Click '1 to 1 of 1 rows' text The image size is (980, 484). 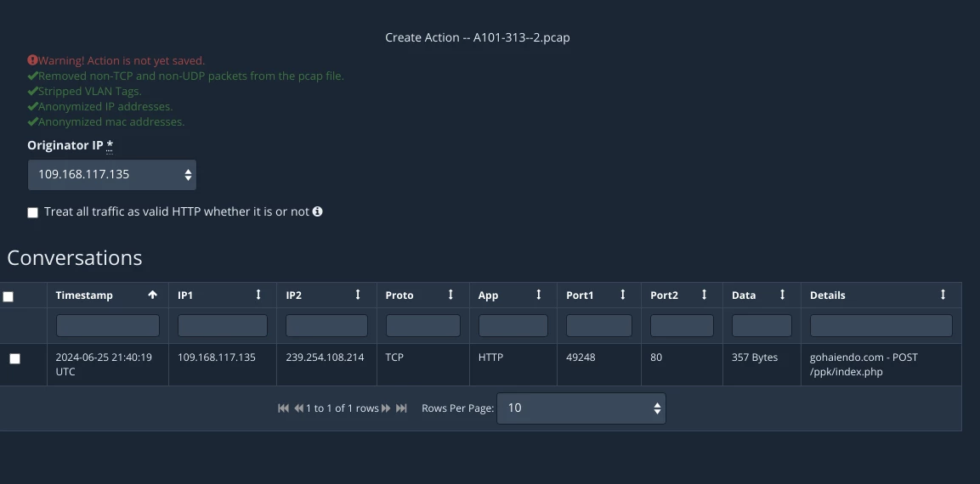pos(343,408)
